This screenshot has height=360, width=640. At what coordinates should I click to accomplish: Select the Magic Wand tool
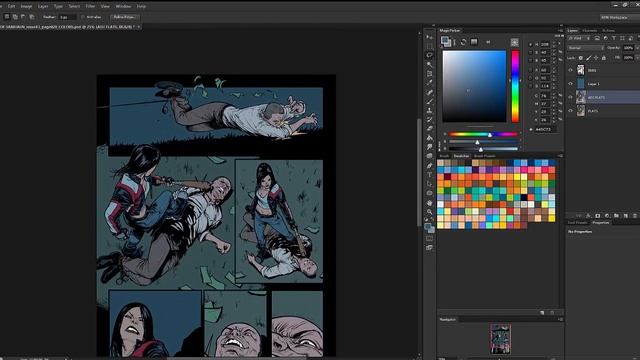[x=429, y=64]
